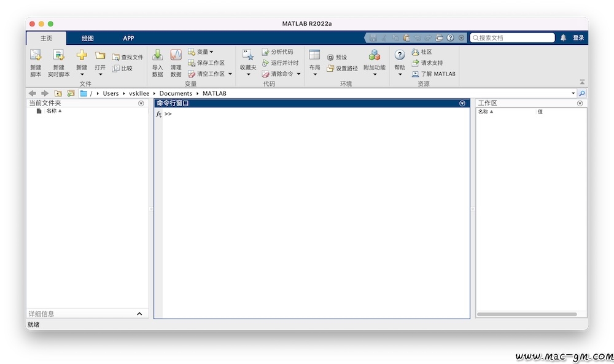Open the 变量 (Variable) dropdown
Image resolution: width=614 pixels, height=364 pixels.
[201, 52]
